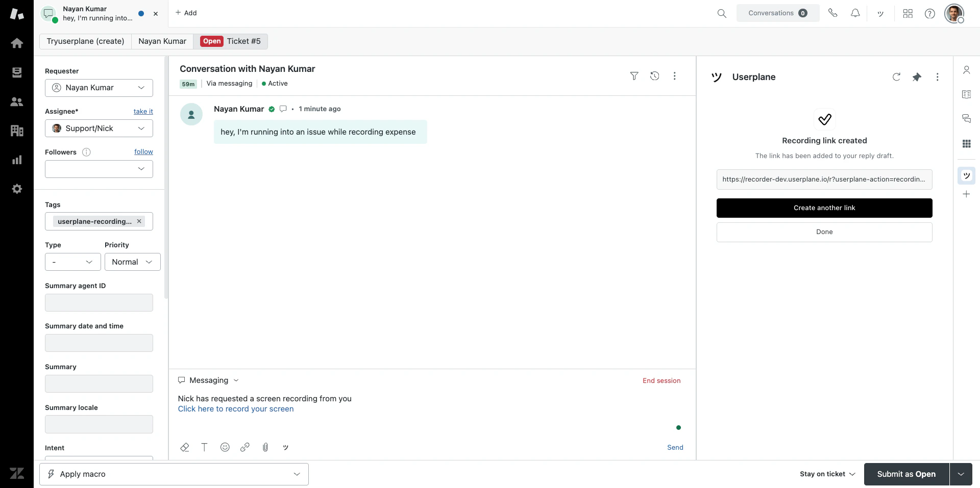Click the Zendesk logo at bottom left
980x488 pixels.
point(17,473)
